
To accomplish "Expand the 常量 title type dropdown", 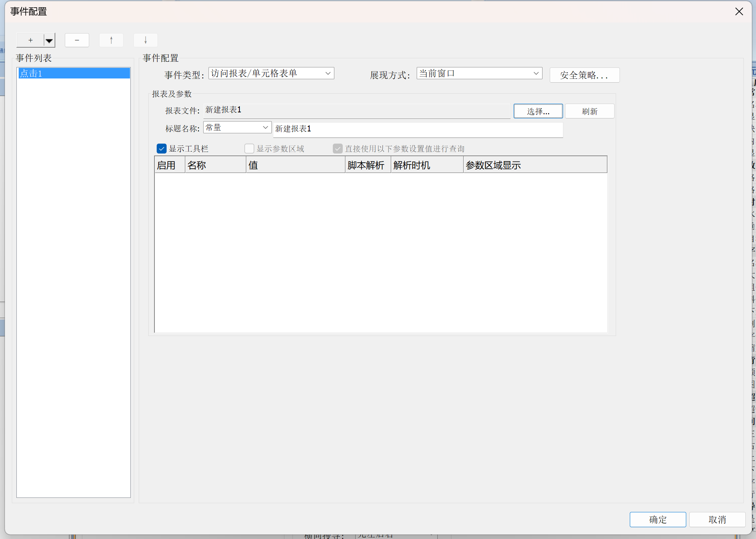I will point(265,128).
